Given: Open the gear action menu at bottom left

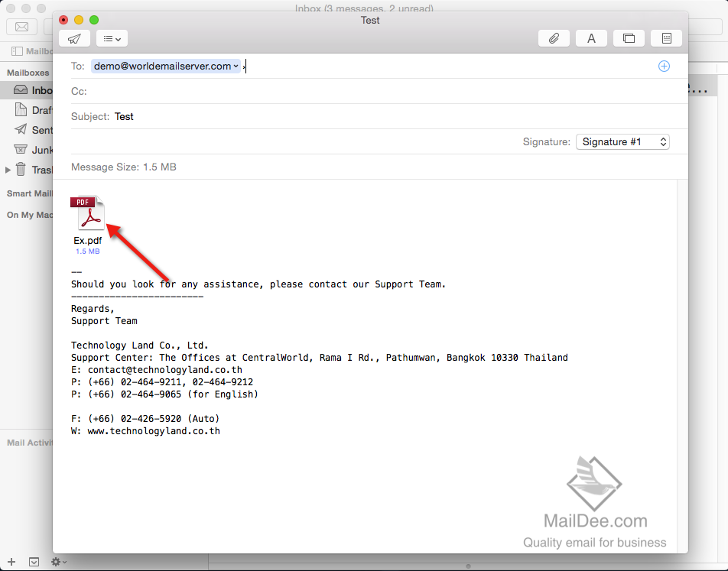Looking at the screenshot, I should [57, 560].
